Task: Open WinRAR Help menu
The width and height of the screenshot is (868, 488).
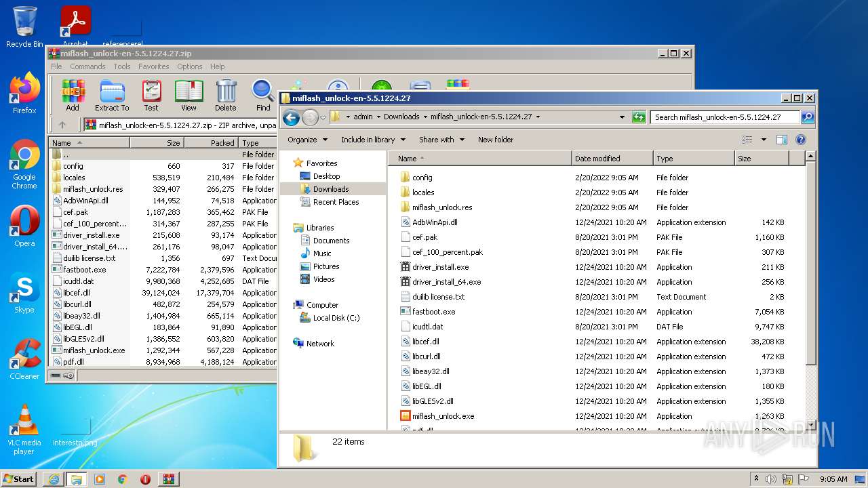Action: click(x=217, y=66)
